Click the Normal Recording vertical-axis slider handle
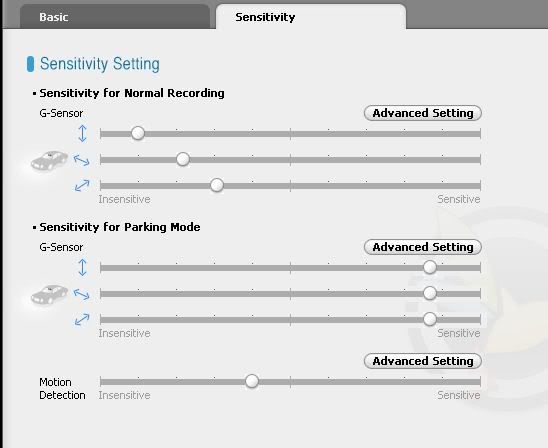Screen dimensions: 548x448 pos(138,133)
